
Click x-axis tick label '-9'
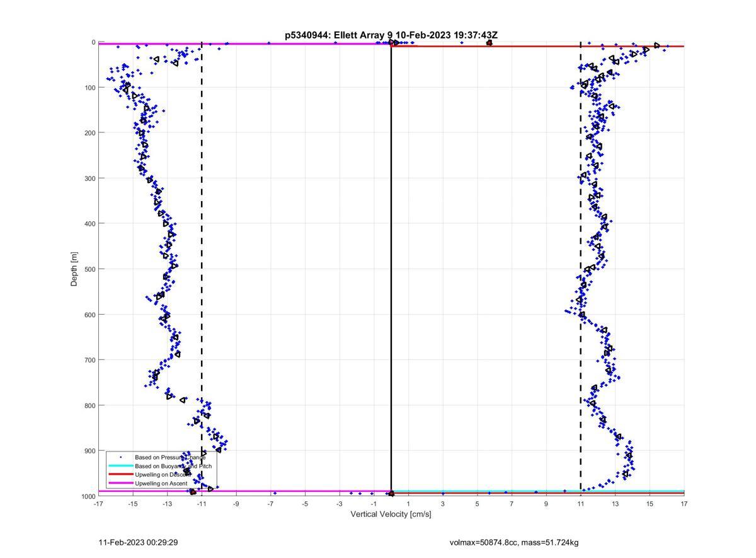click(236, 504)
